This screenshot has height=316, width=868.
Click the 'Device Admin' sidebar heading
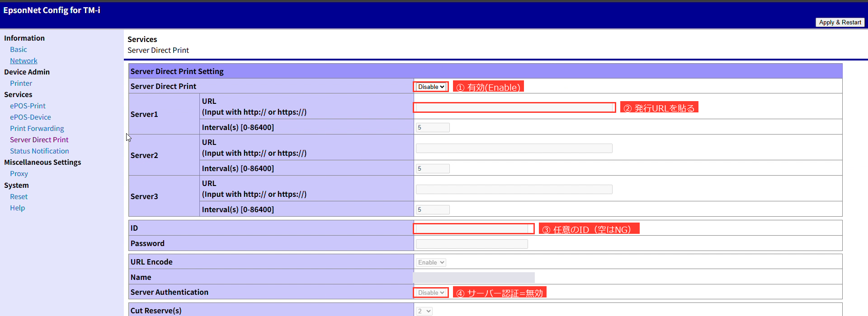click(x=27, y=72)
